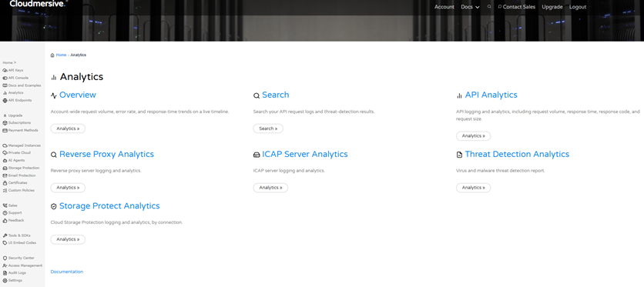Click the Analytics button under Overview
This screenshot has height=287, width=644.
pos(68,128)
